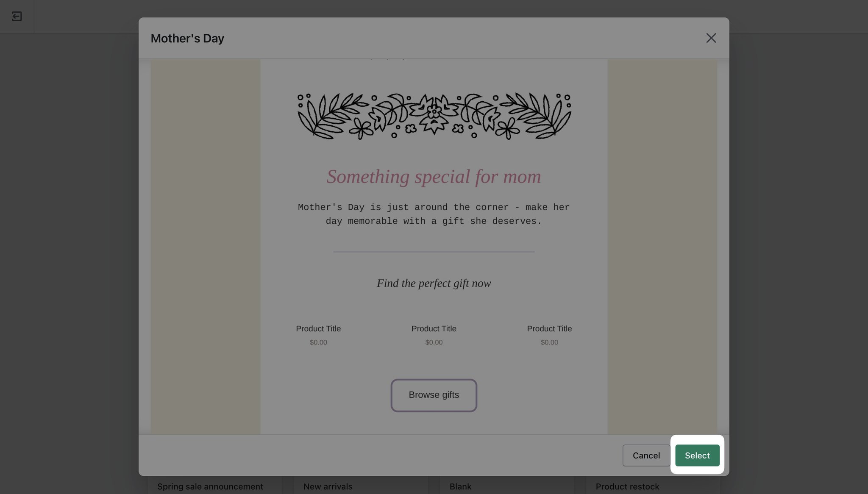Select the 'New arrivals' template behind dialog
This screenshot has height=494, width=868.
[328, 486]
